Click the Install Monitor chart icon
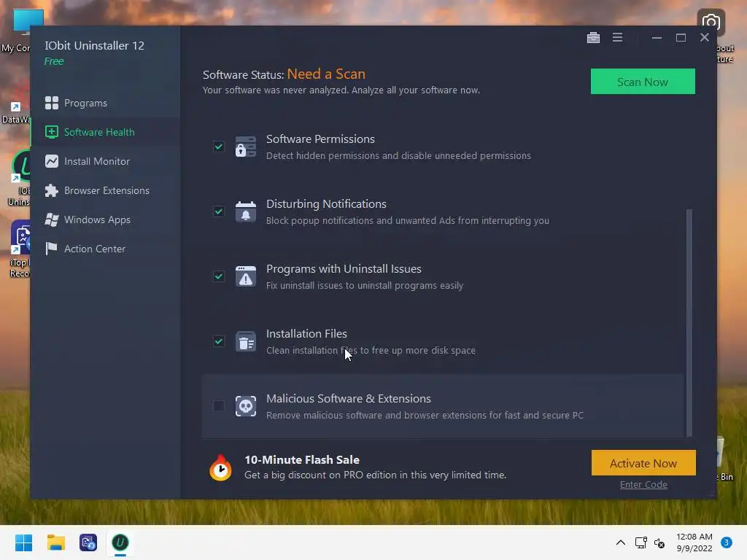The image size is (747, 560). tap(52, 161)
